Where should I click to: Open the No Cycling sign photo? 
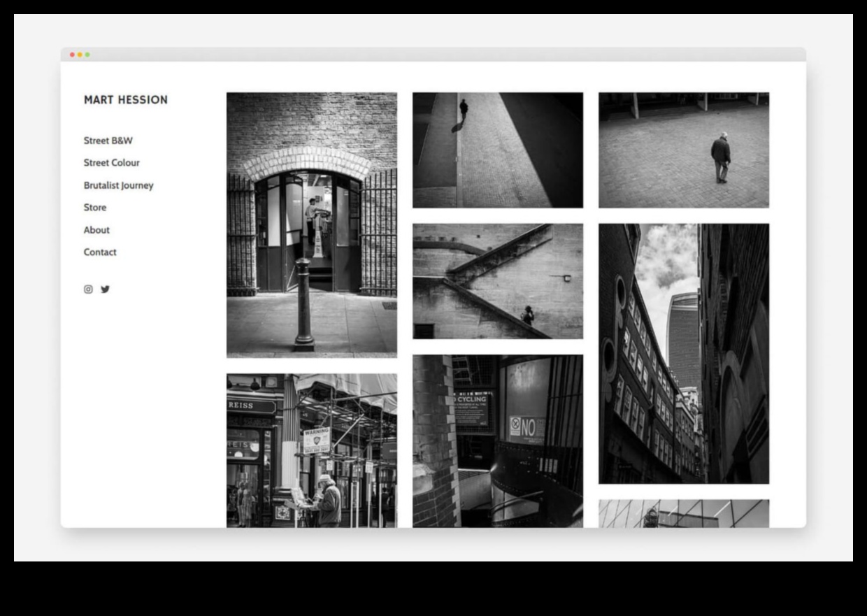click(497, 440)
